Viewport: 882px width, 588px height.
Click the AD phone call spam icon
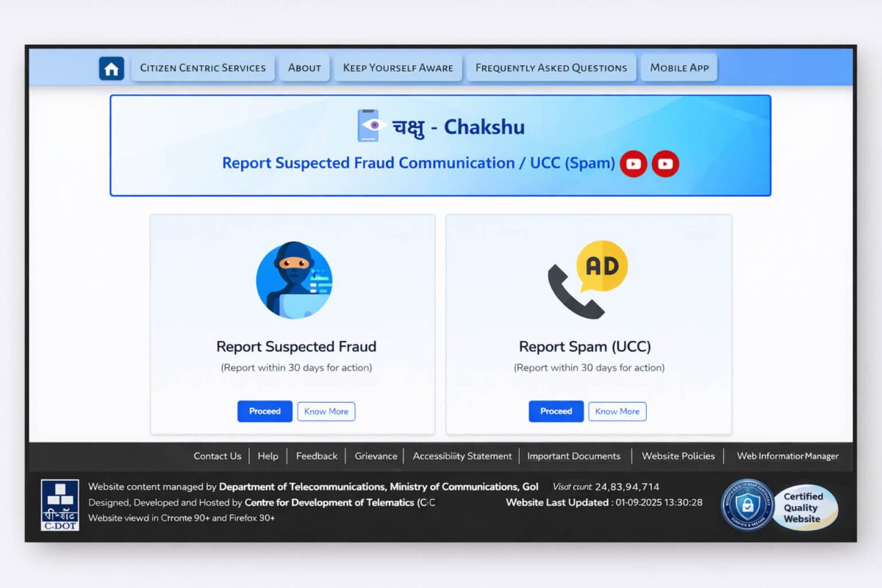click(x=588, y=279)
